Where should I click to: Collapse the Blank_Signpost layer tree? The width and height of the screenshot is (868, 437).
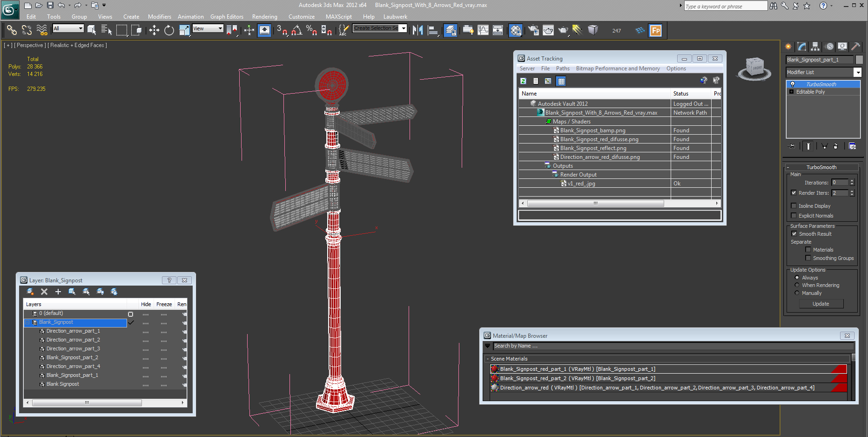(27, 322)
